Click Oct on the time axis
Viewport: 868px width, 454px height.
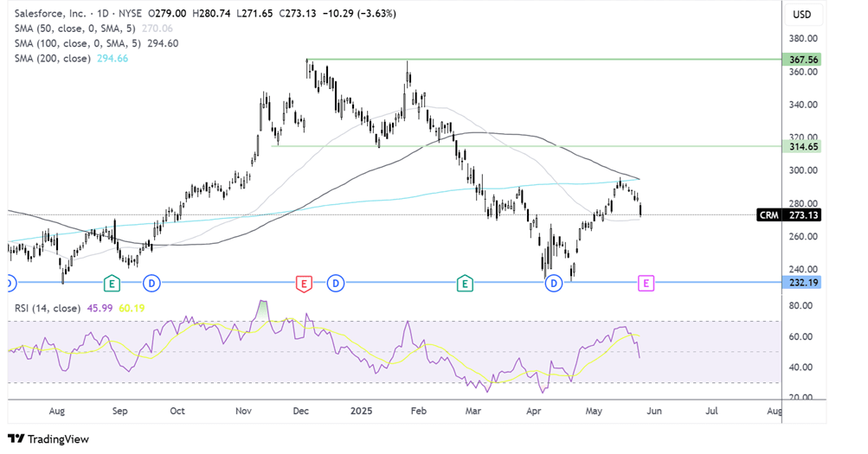(177, 411)
